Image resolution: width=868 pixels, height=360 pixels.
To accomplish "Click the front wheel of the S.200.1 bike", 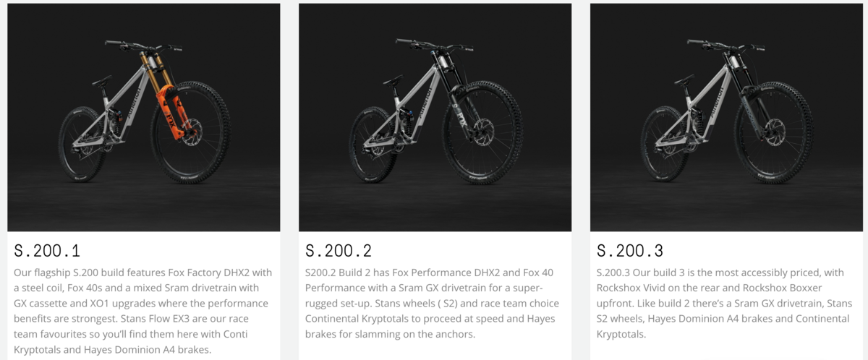I will pos(190,142).
